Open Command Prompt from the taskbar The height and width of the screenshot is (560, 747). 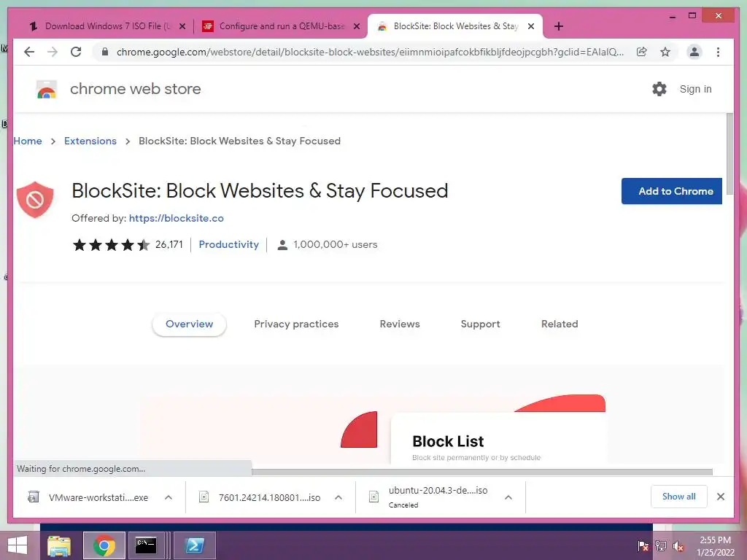(x=146, y=545)
